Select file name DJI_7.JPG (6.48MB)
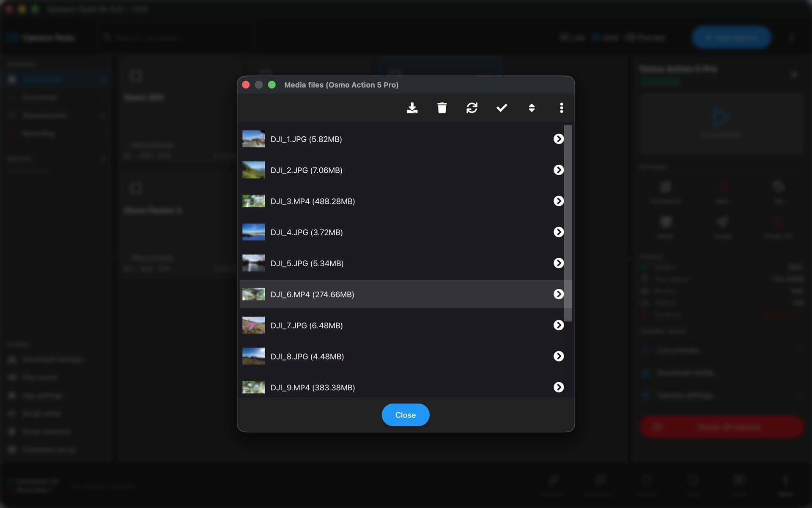This screenshot has height=508, width=812. click(307, 326)
